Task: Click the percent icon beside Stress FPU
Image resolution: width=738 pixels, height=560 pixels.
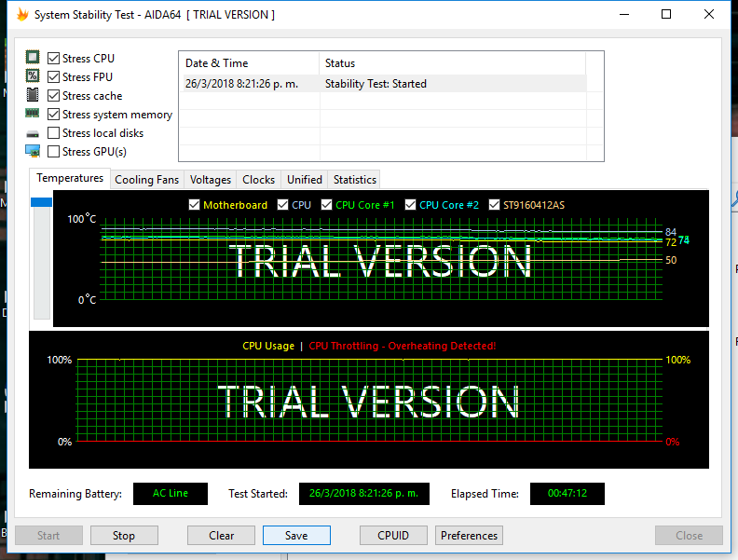Action: tap(33, 75)
